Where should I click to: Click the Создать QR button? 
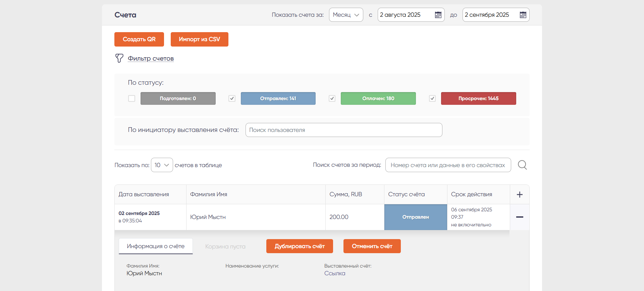coord(139,39)
